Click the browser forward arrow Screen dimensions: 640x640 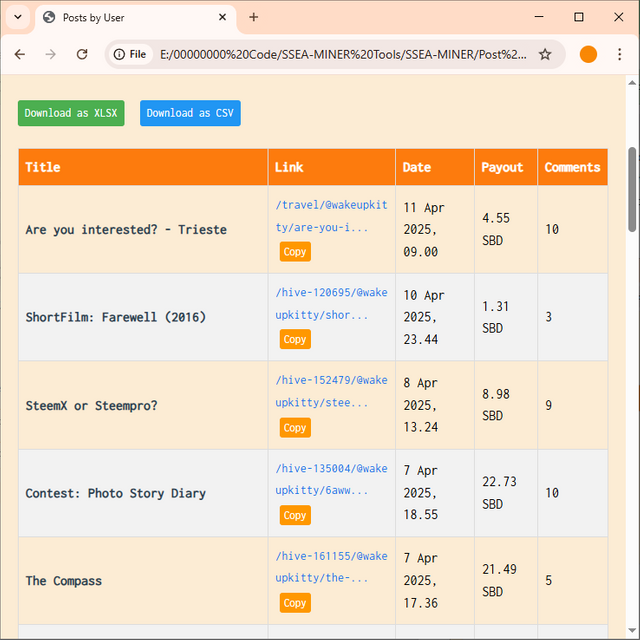[51, 54]
